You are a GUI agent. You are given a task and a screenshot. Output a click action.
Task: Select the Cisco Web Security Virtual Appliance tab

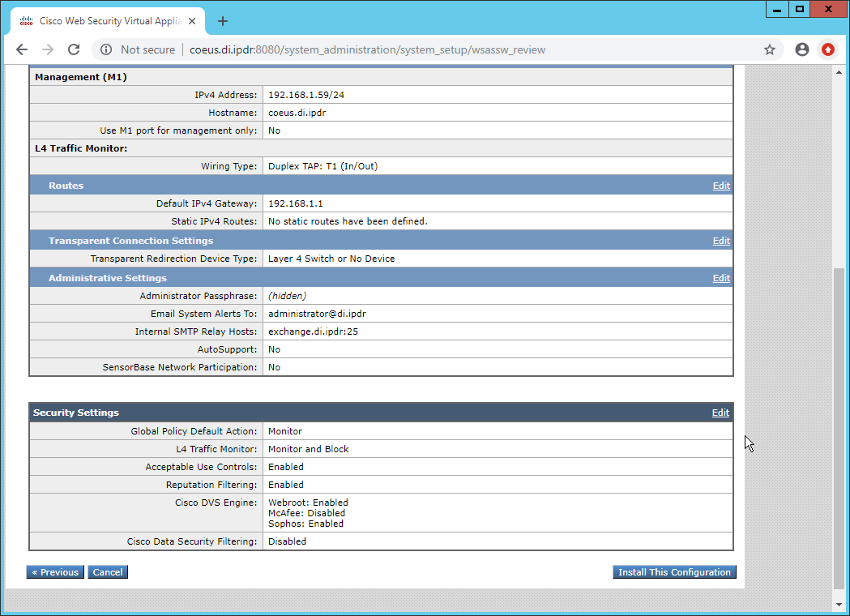click(x=108, y=21)
